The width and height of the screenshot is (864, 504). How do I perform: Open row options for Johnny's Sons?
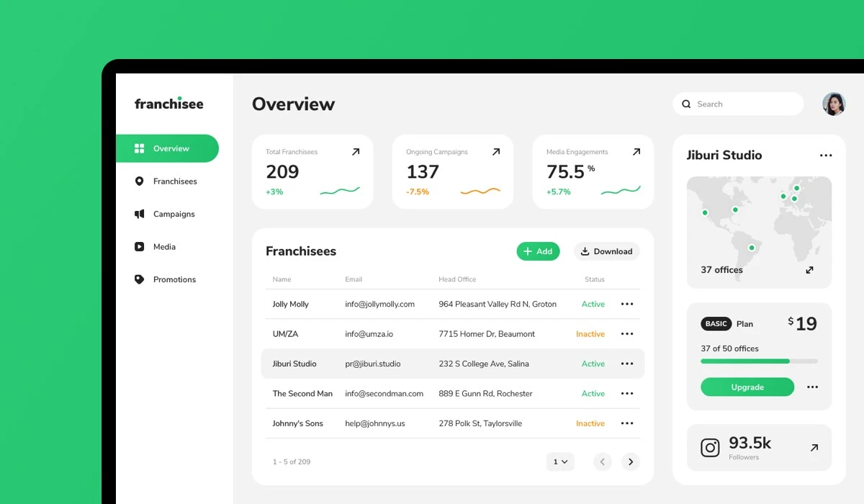coord(627,423)
